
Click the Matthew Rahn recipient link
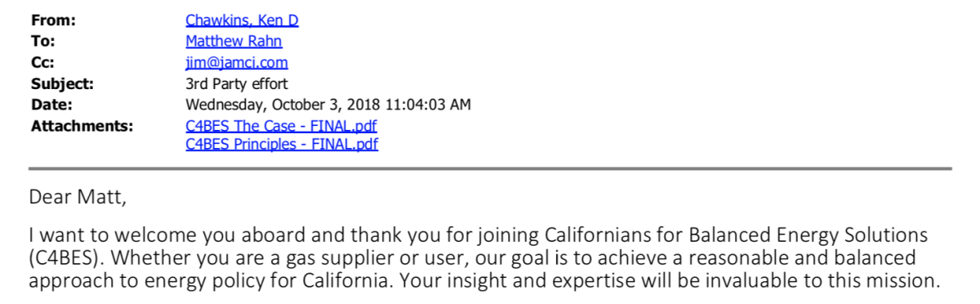pyautogui.click(x=234, y=41)
